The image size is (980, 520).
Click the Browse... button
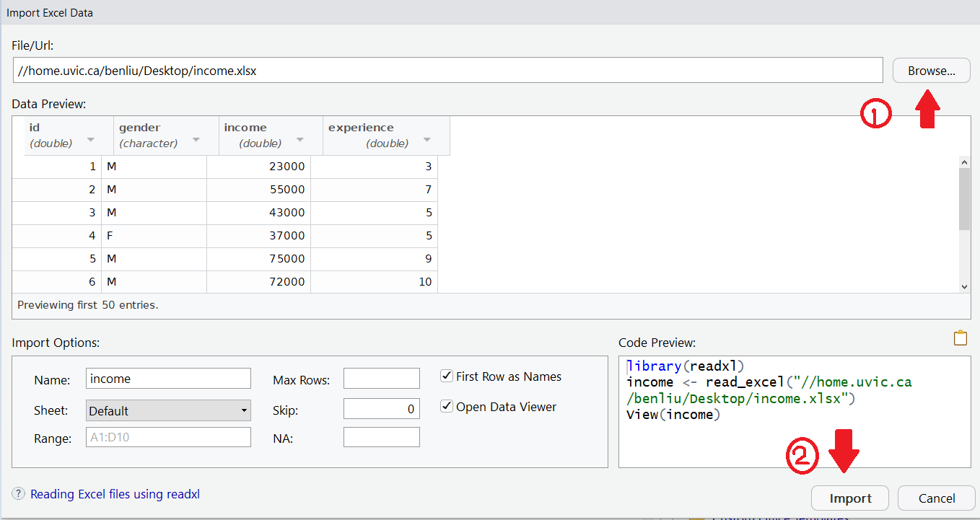tap(931, 71)
